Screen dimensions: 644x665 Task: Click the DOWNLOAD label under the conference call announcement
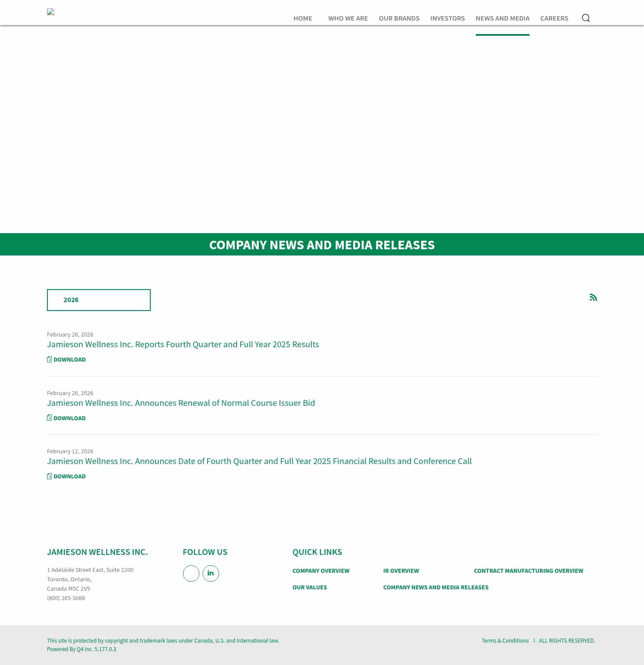[69, 476]
